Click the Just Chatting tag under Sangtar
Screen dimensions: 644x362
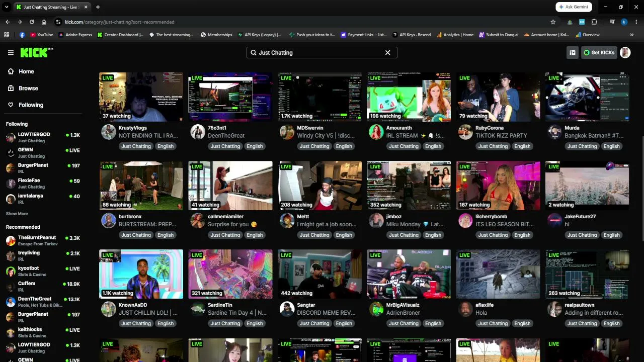(x=314, y=323)
